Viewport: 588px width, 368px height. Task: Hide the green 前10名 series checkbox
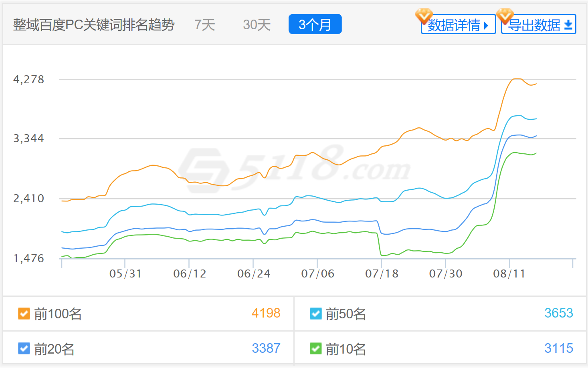click(x=315, y=349)
